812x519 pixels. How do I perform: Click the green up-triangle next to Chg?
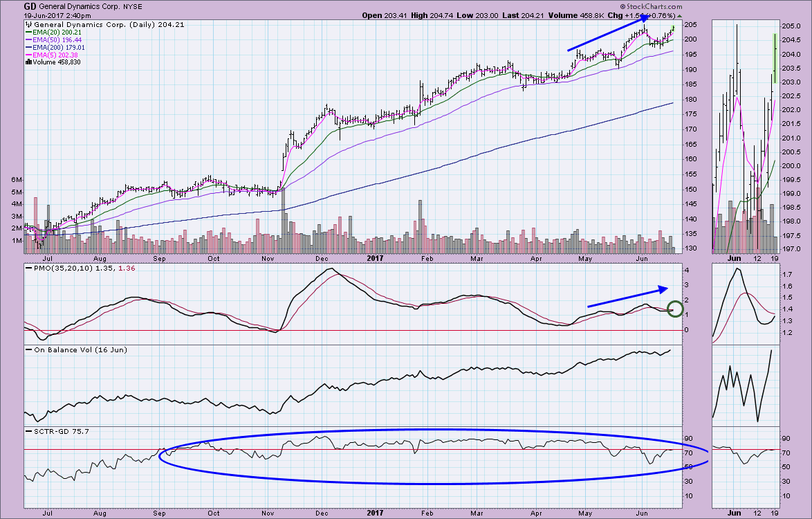(680, 16)
